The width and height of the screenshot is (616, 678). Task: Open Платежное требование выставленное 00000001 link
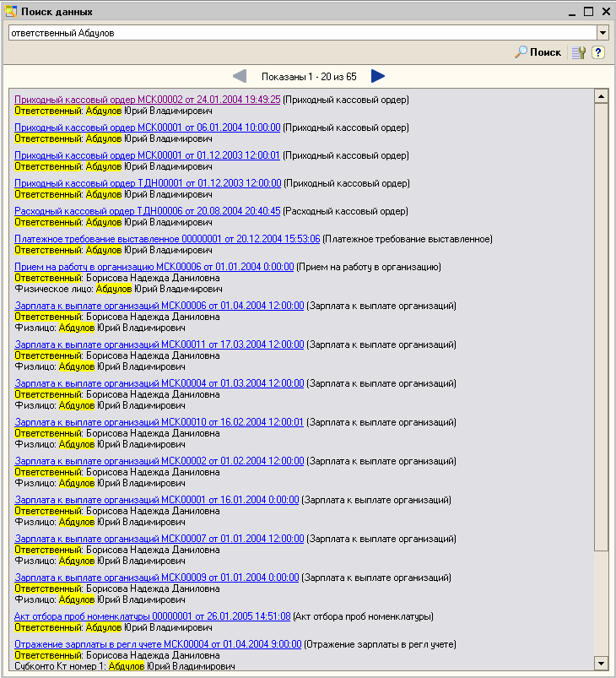pyautogui.click(x=167, y=239)
